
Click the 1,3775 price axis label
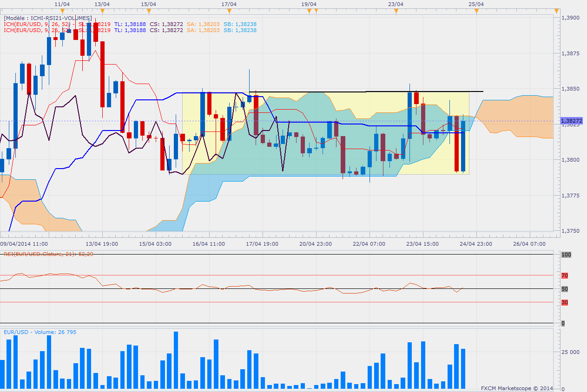(570, 196)
